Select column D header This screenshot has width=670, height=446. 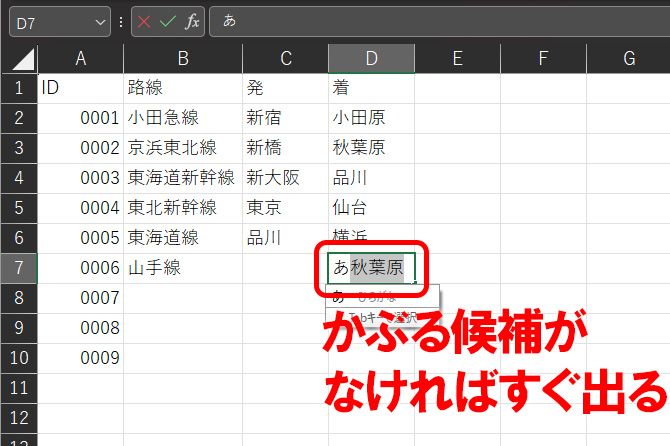click(371, 59)
